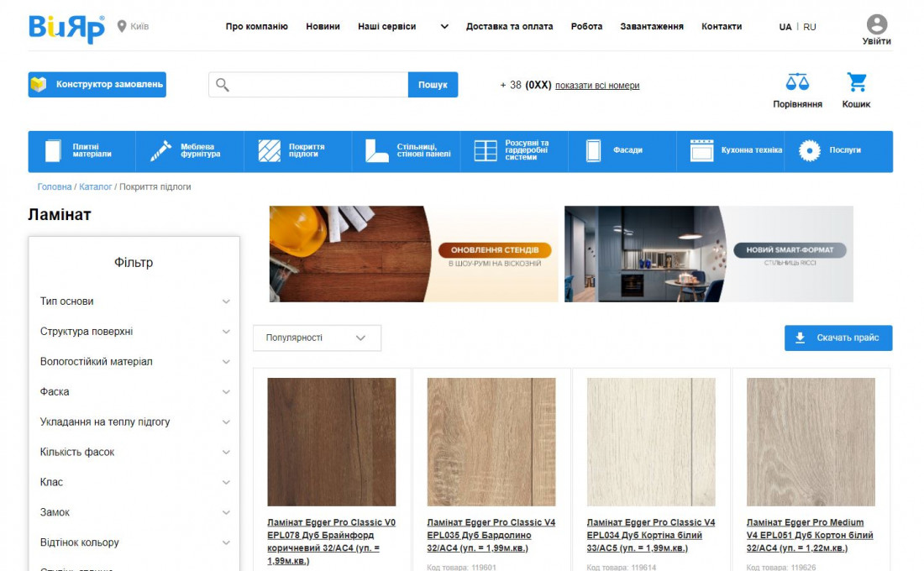Image resolution: width=924 pixels, height=571 pixels.
Task: Go to Каталог breadcrumb link
Action: point(96,186)
